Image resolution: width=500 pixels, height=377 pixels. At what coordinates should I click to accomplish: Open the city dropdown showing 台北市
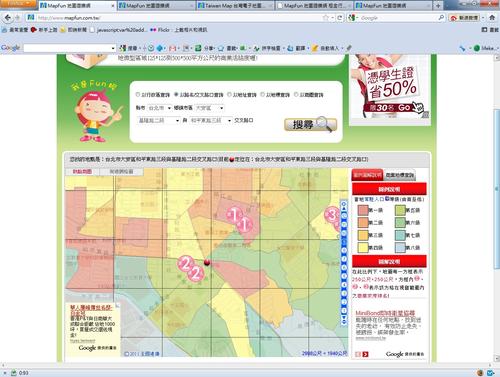(x=159, y=108)
